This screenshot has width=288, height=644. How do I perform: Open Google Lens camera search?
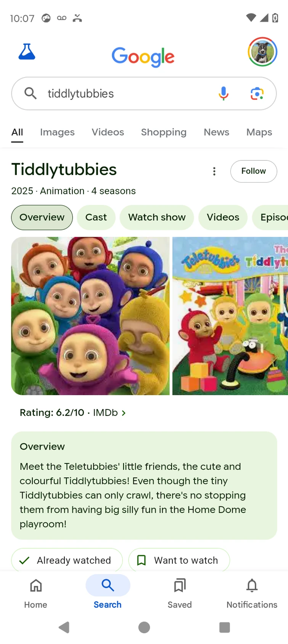257,93
